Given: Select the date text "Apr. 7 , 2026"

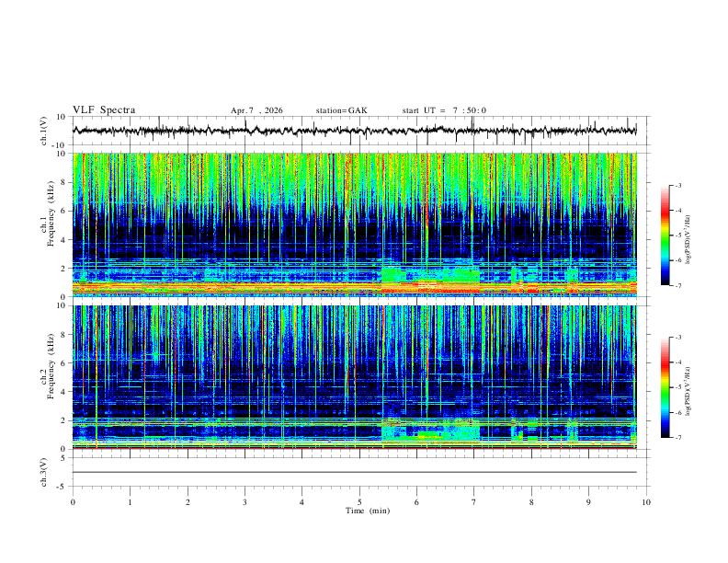Looking at the screenshot, I should [256, 110].
